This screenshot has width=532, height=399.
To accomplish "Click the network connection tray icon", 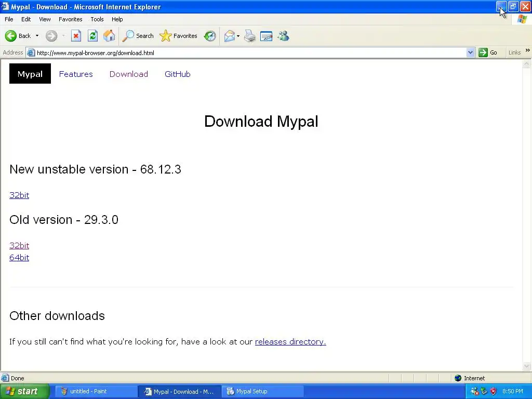I will 475,391.
